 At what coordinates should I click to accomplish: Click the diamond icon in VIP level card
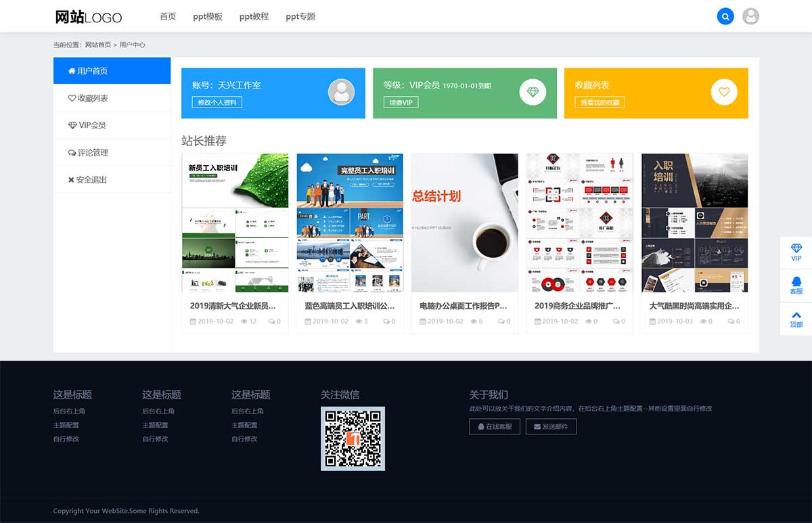533,92
